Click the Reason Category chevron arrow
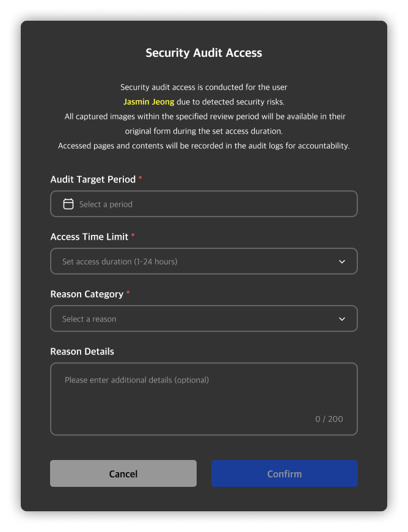The height and width of the screenshot is (532, 408). point(342,319)
